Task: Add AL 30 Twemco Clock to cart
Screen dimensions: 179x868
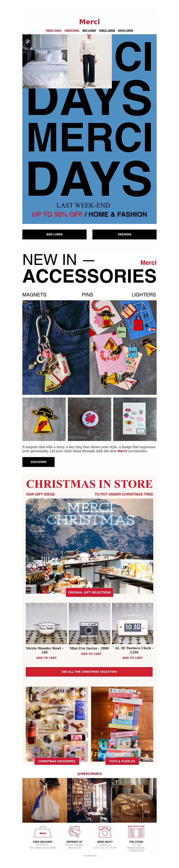Action: point(132,657)
